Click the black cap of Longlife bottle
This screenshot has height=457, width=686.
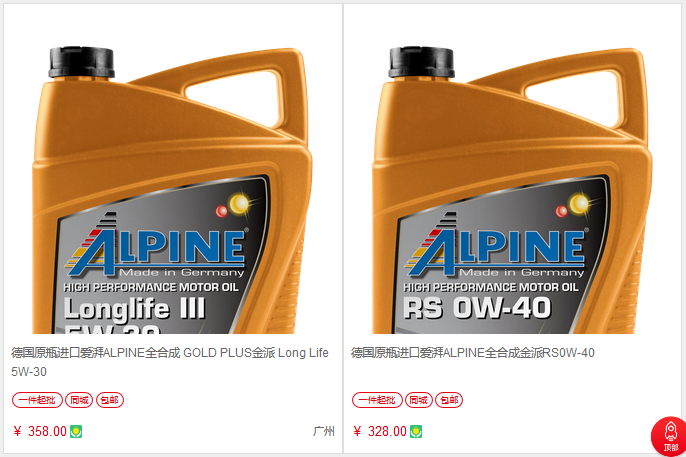tap(81, 63)
